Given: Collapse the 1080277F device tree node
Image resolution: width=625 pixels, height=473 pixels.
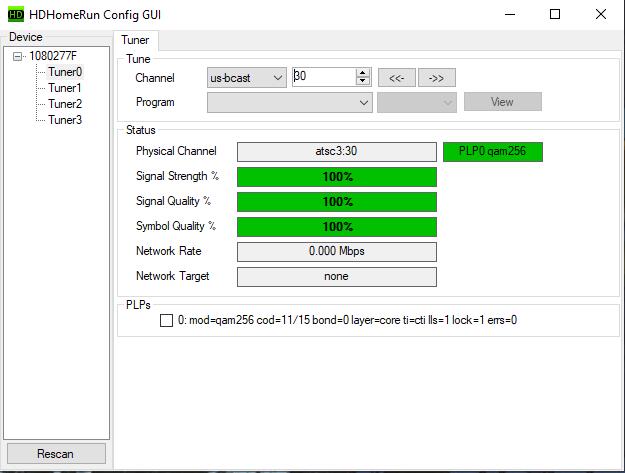Looking at the screenshot, I should coord(17,57).
